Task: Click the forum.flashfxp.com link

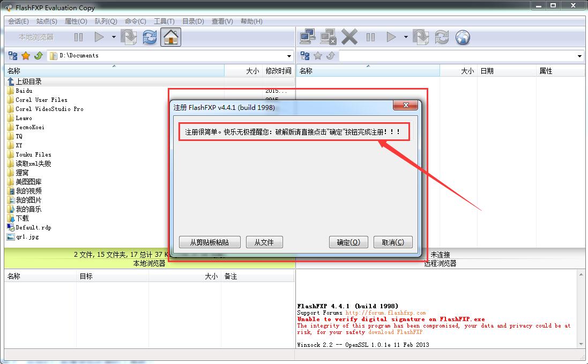Action: [385, 313]
